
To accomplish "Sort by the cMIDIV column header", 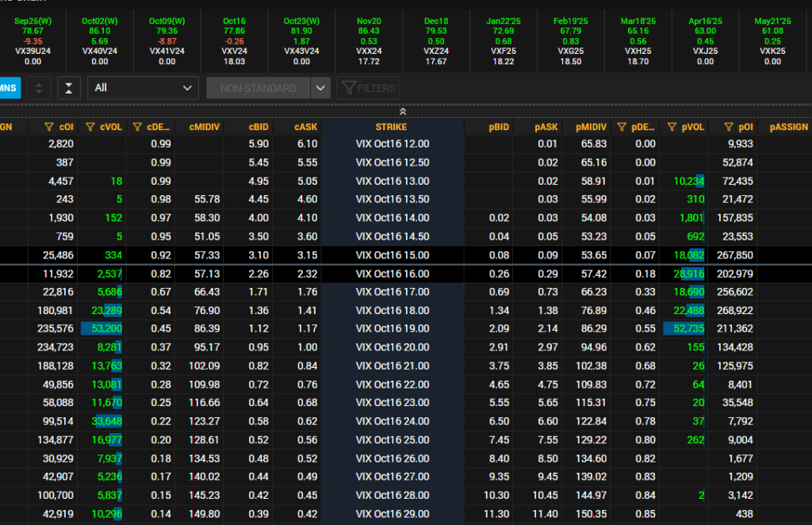I will (x=205, y=127).
